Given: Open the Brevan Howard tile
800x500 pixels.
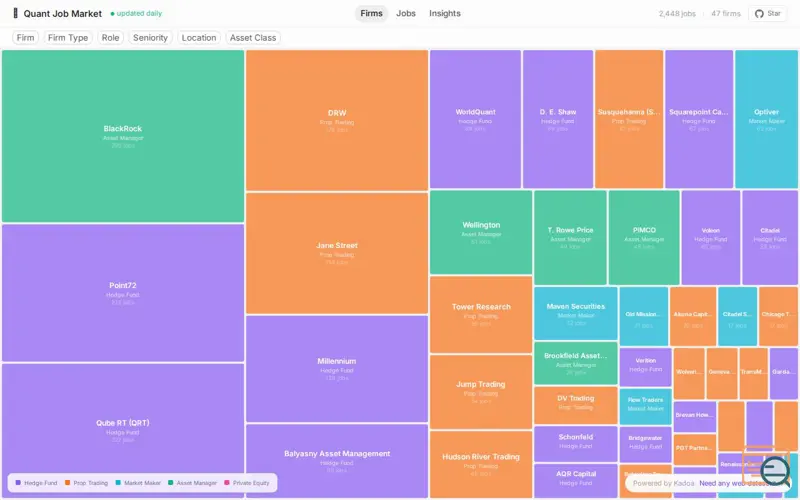Looking at the screenshot, I should click(694, 416).
